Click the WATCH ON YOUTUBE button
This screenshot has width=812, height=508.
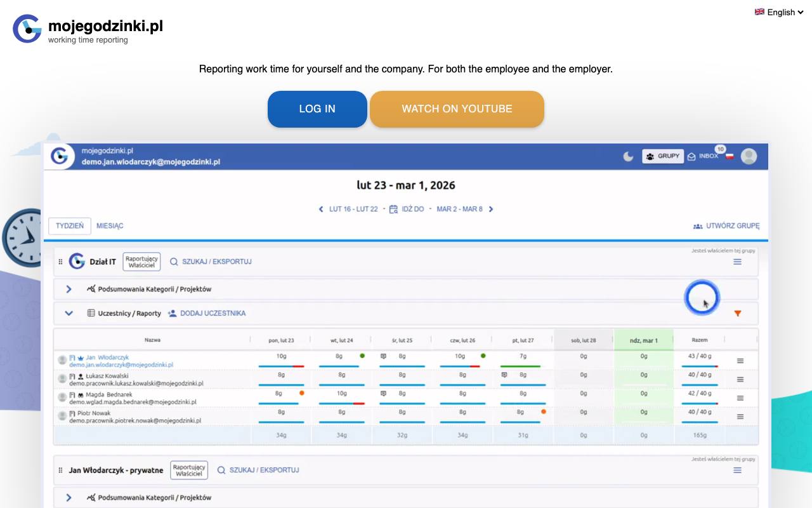coord(457,109)
